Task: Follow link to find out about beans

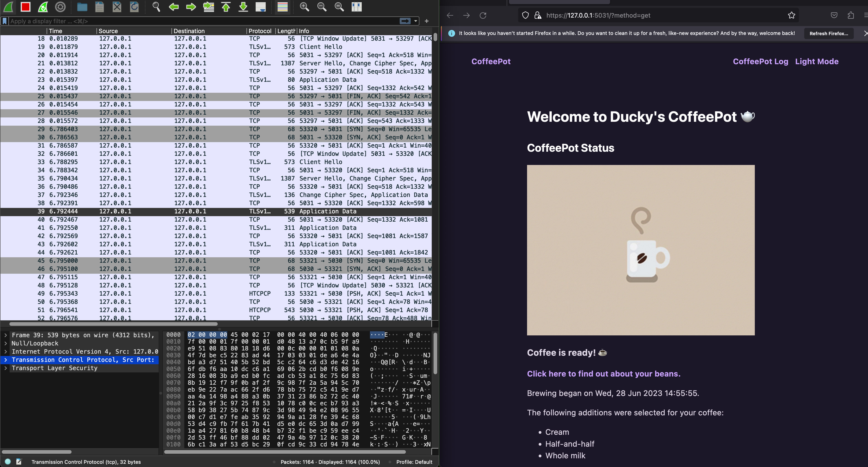Action: [x=603, y=374]
